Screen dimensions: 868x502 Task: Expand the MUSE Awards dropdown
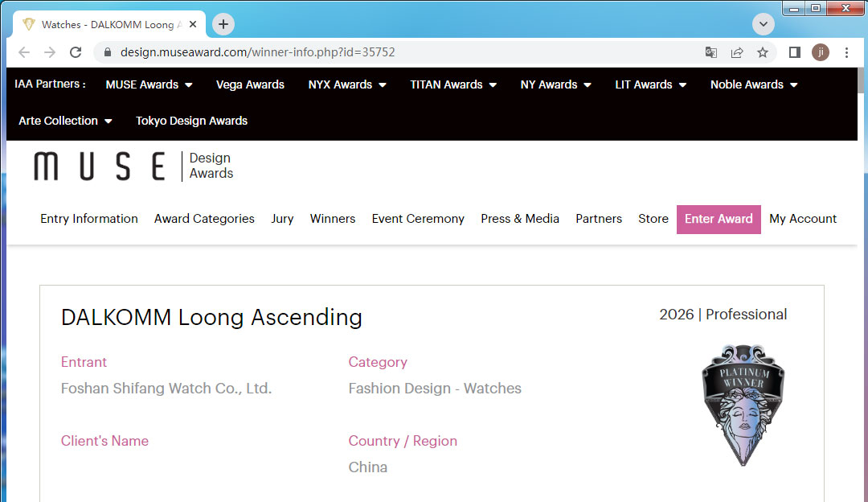pyautogui.click(x=149, y=84)
